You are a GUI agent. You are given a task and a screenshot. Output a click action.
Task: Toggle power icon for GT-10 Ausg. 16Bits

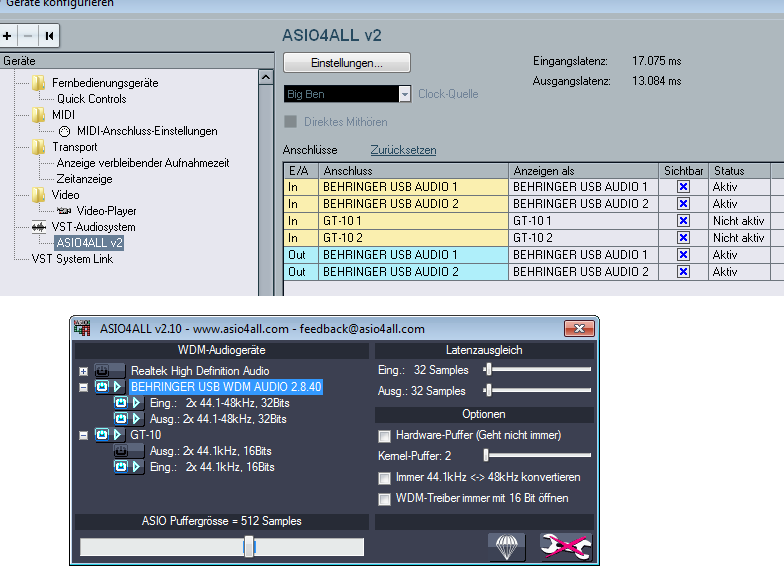click(x=121, y=450)
